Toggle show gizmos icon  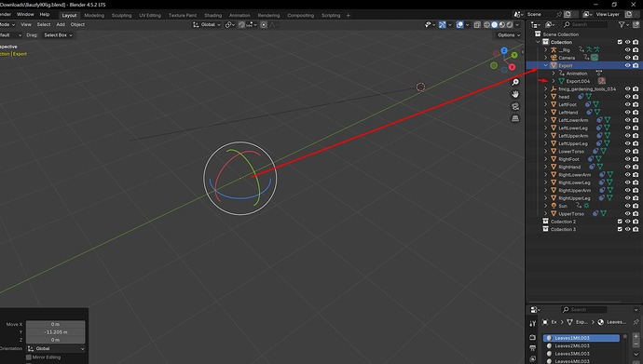[x=442, y=25]
